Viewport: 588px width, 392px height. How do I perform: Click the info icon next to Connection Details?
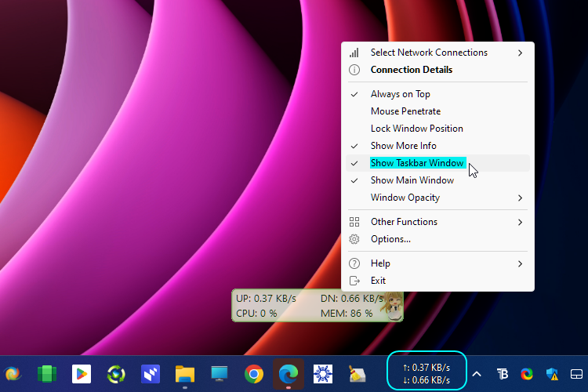354,70
